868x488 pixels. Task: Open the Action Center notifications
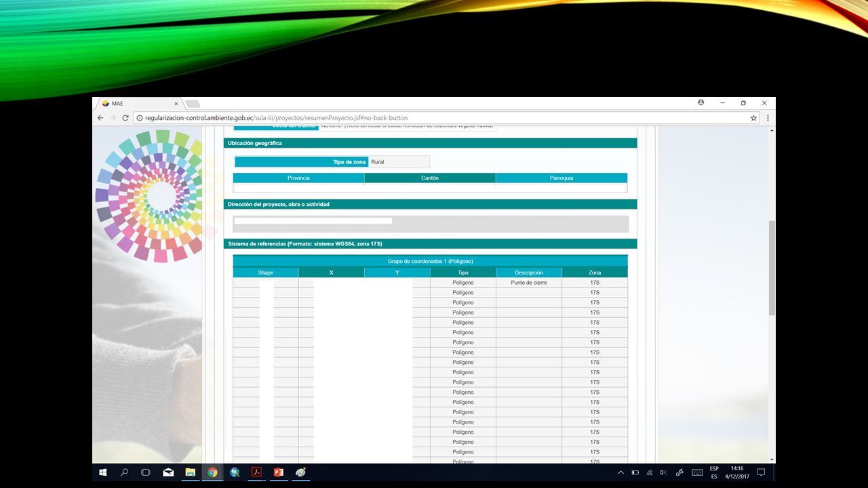pos(761,472)
